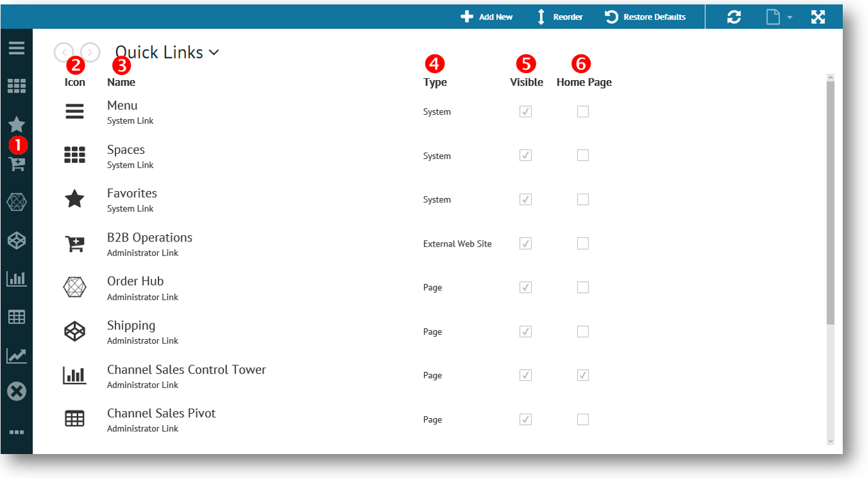
Task: Uncheck Home Page for Channel Sales Control Tower
Action: coord(583,375)
